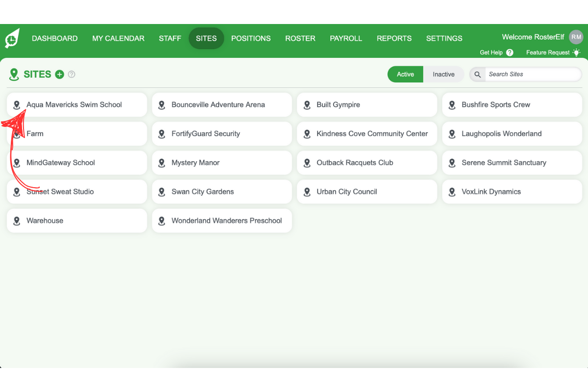Click the help circle beside the SITES title

72,74
